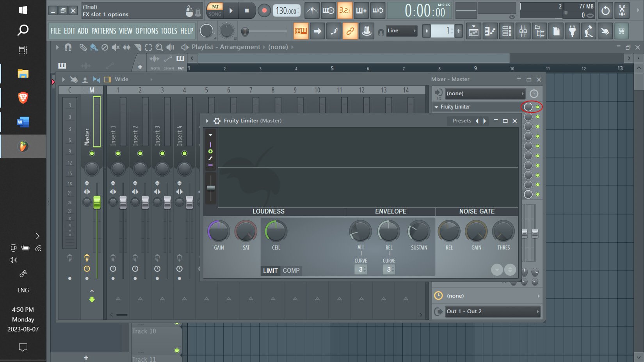Screen dimensions: 644x362
Task: Open the VIEW menu
Action: click(126, 31)
